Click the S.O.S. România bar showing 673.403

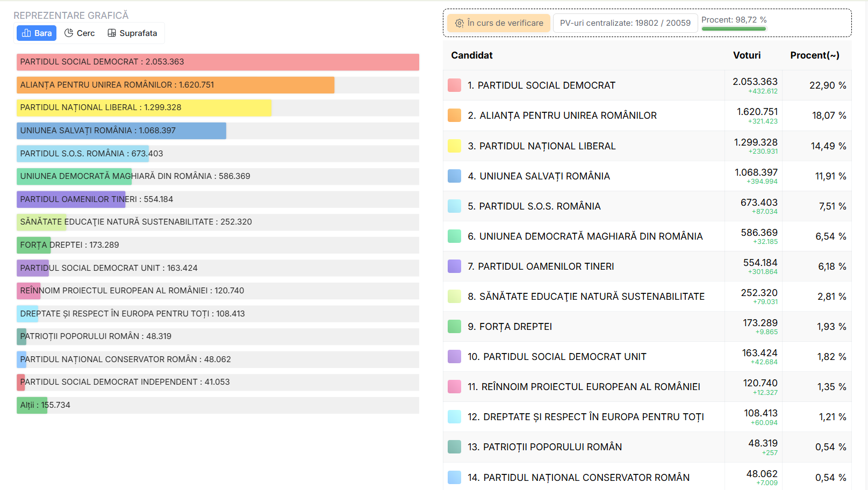pos(83,154)
